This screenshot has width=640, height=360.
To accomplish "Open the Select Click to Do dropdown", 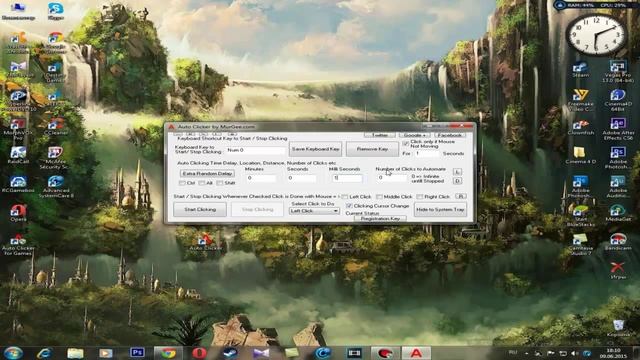I will [x=314, y=211].
